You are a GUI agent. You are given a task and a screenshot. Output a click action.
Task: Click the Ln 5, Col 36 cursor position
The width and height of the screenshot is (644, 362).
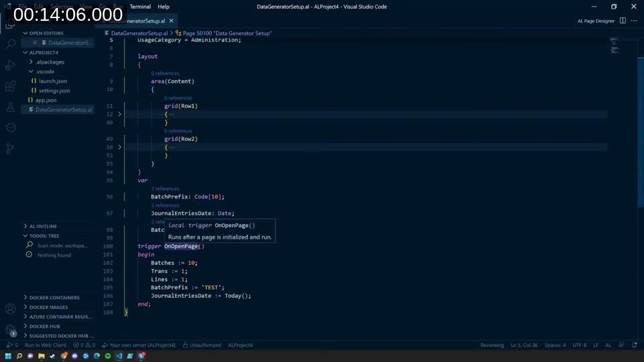[524, 345]
